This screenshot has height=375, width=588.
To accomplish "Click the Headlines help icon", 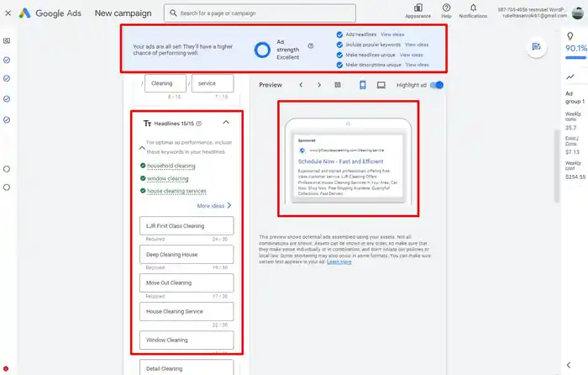I will click(x=199, y=124).
